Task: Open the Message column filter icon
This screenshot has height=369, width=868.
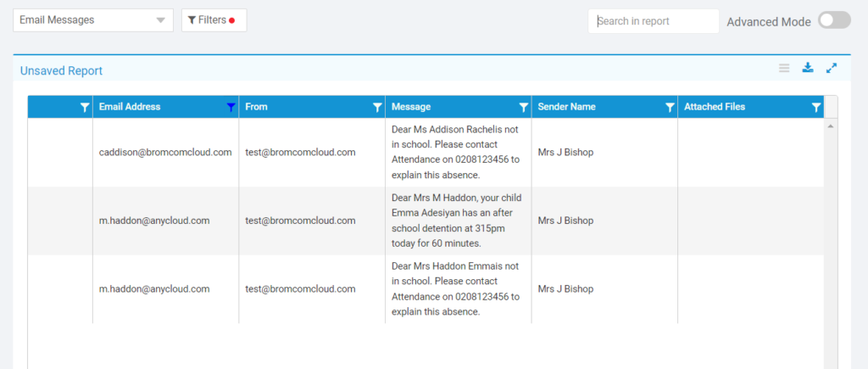Action: (x=523, y=108)
